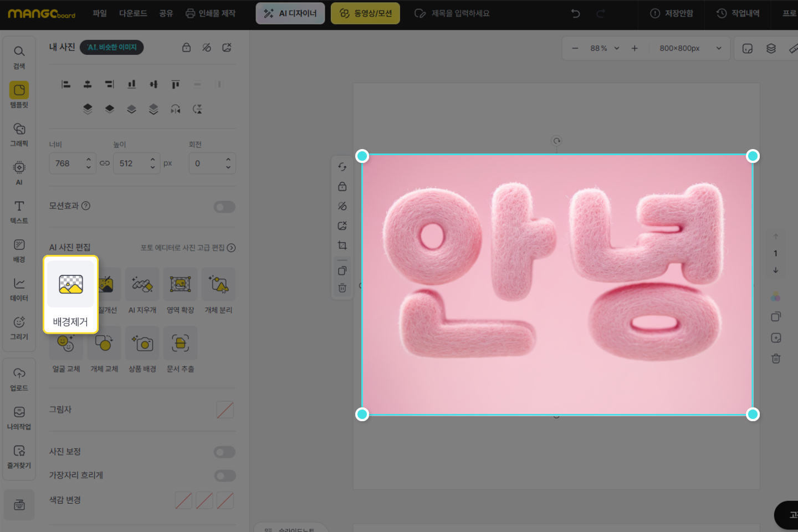Adjust the 회전 rotation stepper arrows
This screenshot has width=798, height=532.
tap(228, 163)
